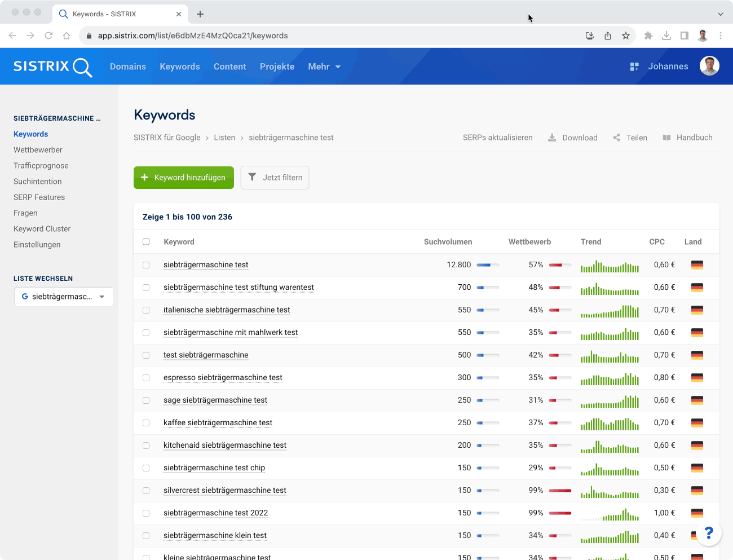The width and height of the screenshot is (733, 560).
Task: Click the blue help question mark bubble
Action: (709, 532)
